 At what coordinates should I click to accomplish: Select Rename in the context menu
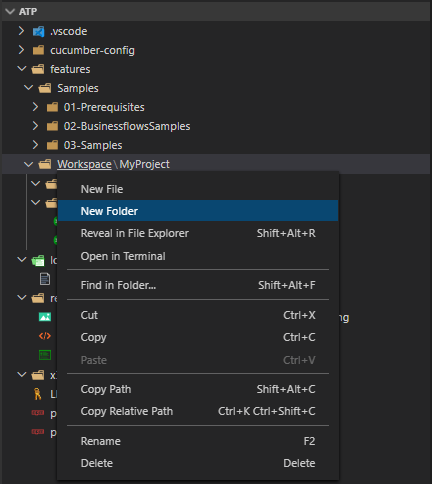tap(198, 441)
